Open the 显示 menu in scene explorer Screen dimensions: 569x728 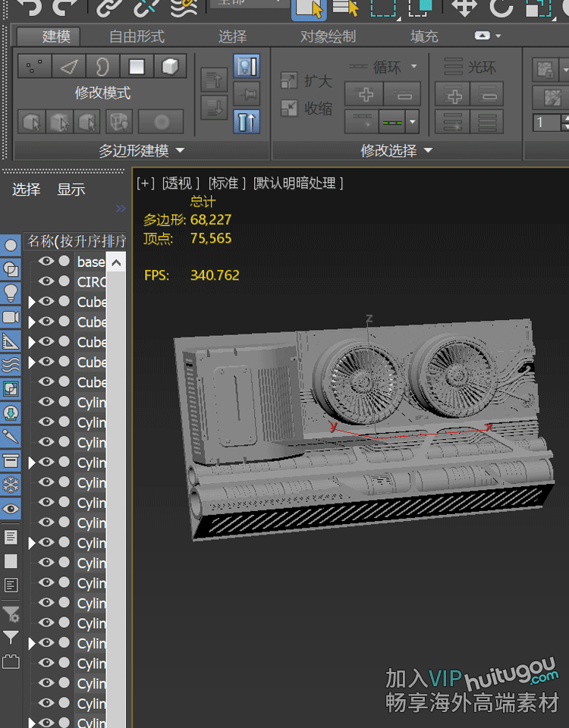71,190
